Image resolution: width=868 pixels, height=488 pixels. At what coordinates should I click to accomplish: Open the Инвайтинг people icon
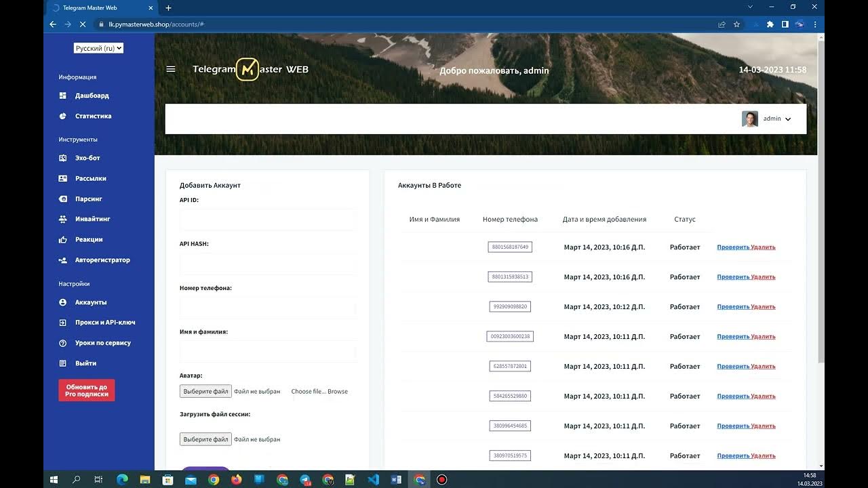tap(62, 219)
